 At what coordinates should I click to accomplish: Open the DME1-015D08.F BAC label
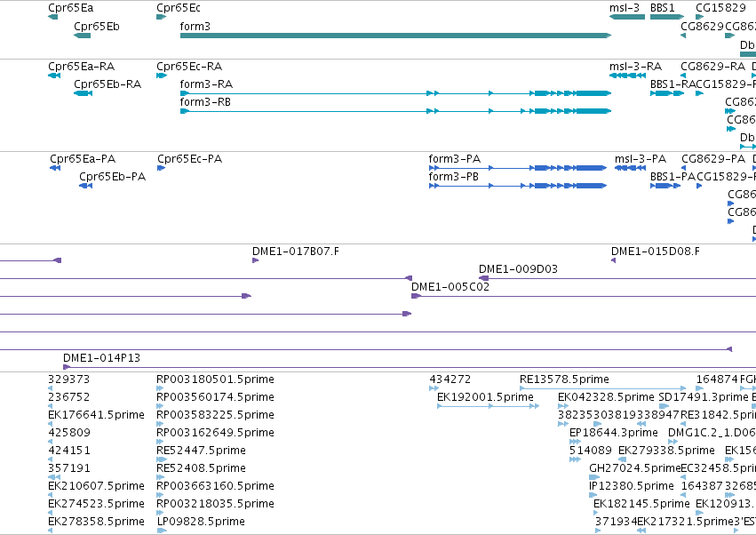(656, 252)
